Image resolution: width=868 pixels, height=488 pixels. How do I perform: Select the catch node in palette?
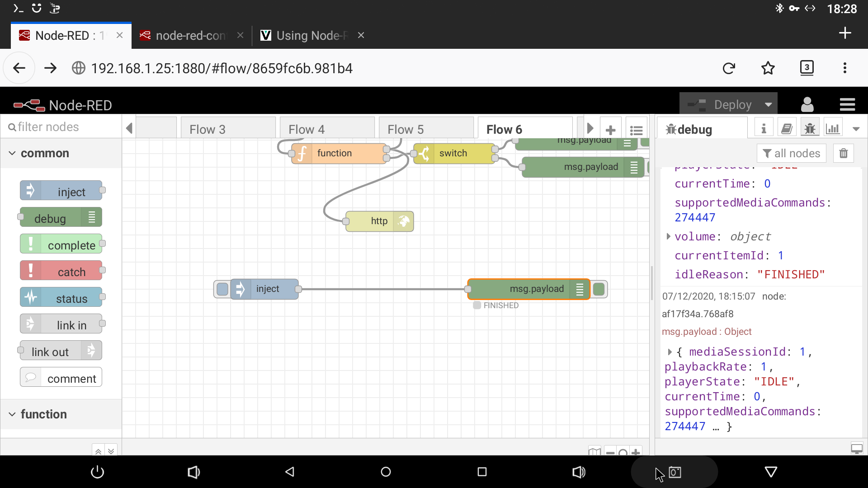[x=61, y=271]
